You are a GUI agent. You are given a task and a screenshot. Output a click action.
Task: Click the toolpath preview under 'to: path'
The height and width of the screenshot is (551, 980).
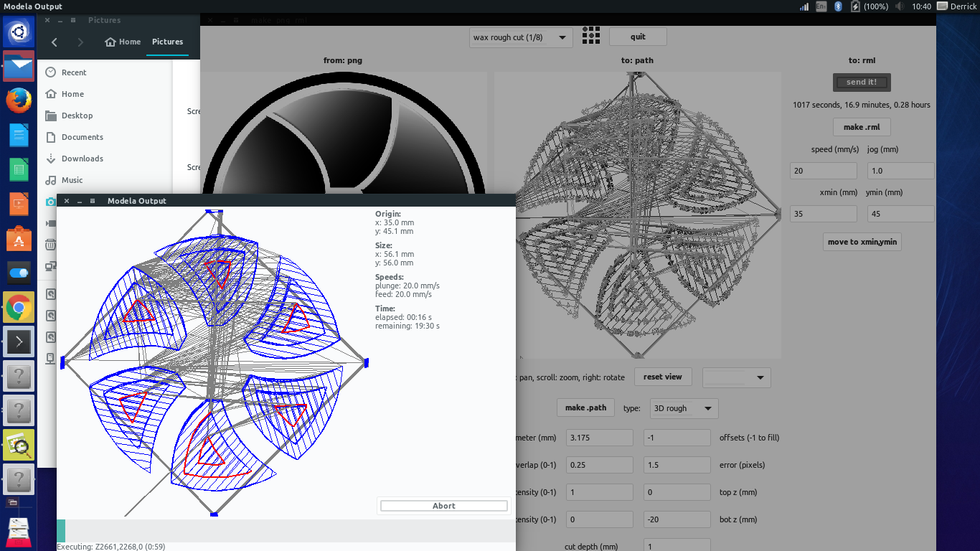click(638, 215)
